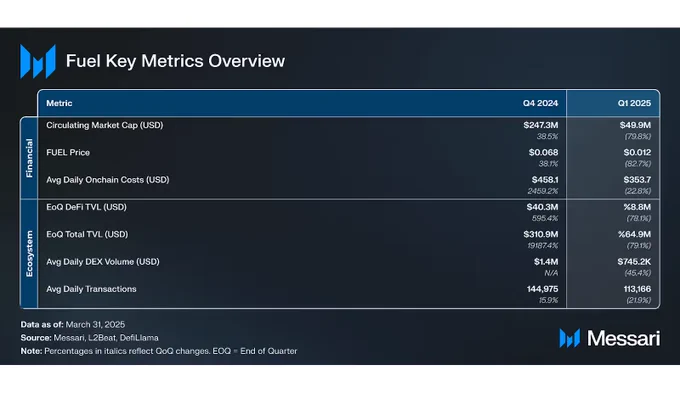
Task: Click the 'Financial' section label
Action: (29, 158)
